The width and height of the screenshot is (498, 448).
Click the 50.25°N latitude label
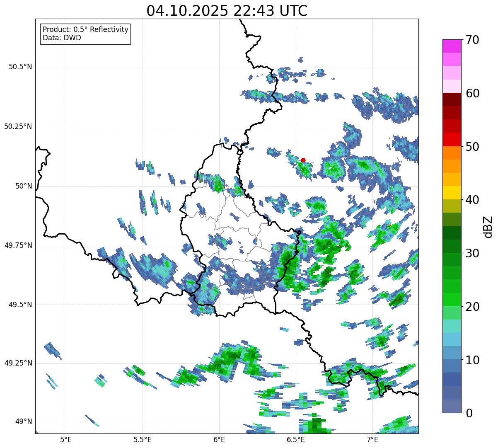coord(18,126)
